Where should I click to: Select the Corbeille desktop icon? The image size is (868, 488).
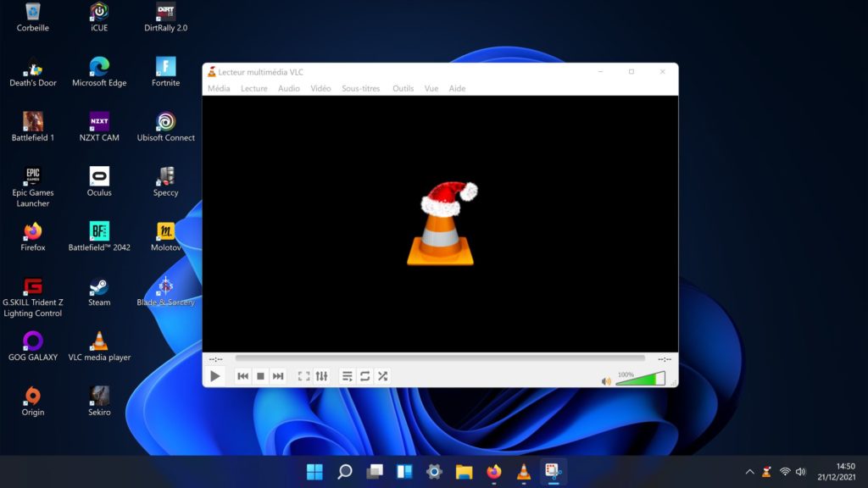[x=33, y=17]
